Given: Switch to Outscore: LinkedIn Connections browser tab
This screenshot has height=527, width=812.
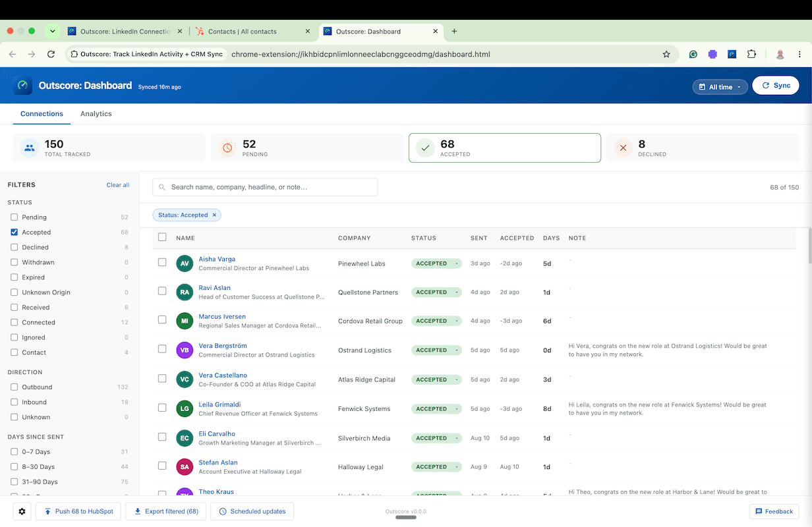Looking at the screenshot, I should (x=125, y=31).
